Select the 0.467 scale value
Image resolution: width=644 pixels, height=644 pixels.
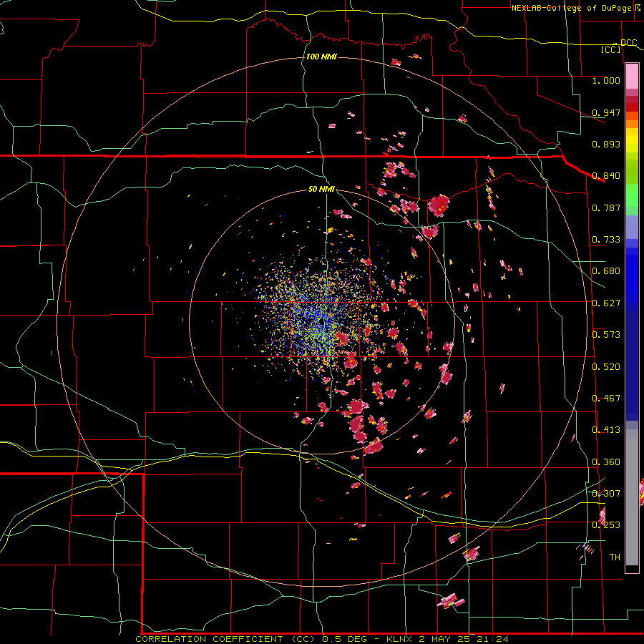[606, 399]
